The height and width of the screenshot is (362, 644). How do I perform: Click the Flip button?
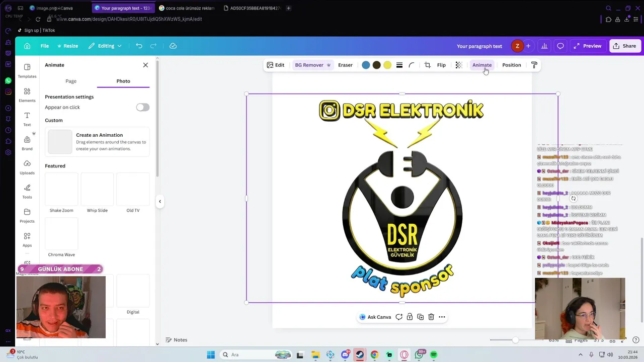(x=441, y=65)
